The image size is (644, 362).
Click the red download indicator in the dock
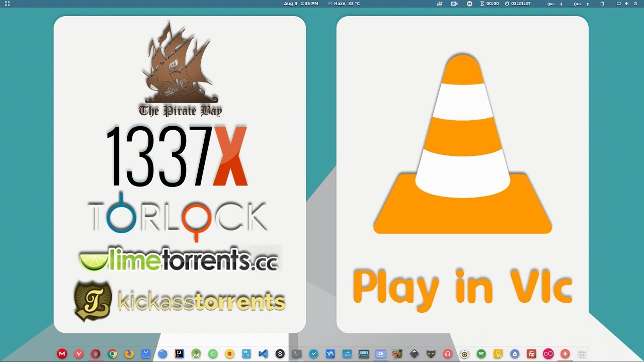point(566,353)
